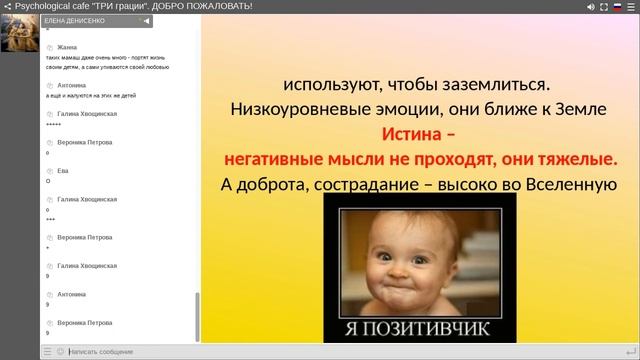This screenshot has height=360, width=640.
Task: Click the chat icon next to Ева
Action: point(50,171)
